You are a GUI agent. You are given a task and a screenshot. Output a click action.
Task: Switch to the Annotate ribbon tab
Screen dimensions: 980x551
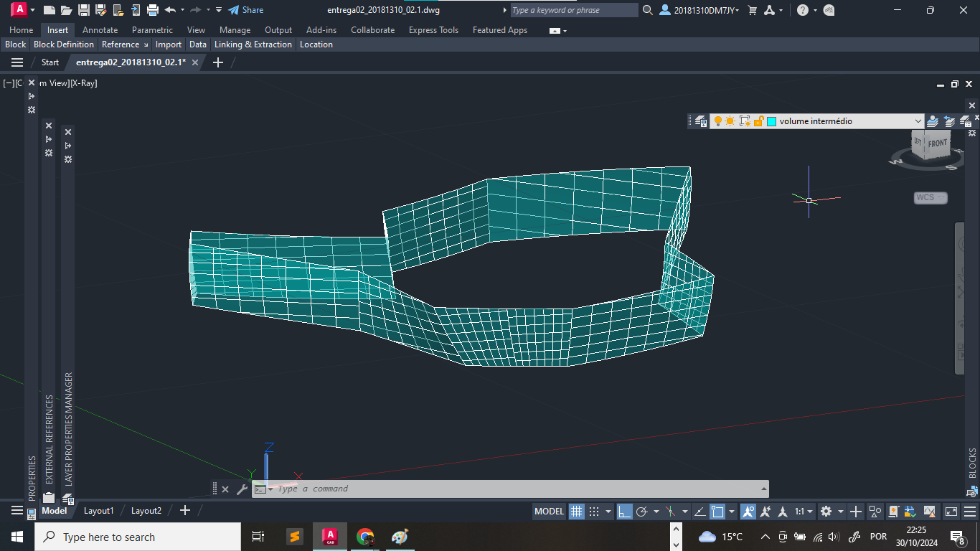pos(100,30)
